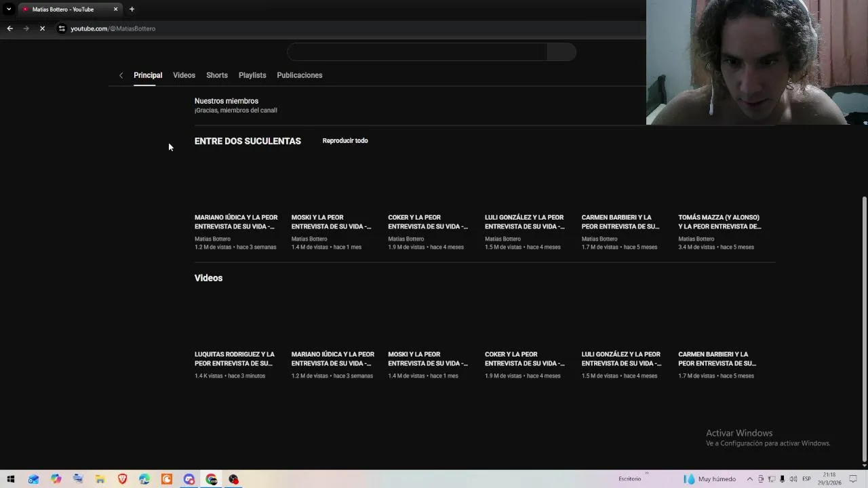
Task: Open the orange app on the taskbar
Action: (x=167, y=479)
